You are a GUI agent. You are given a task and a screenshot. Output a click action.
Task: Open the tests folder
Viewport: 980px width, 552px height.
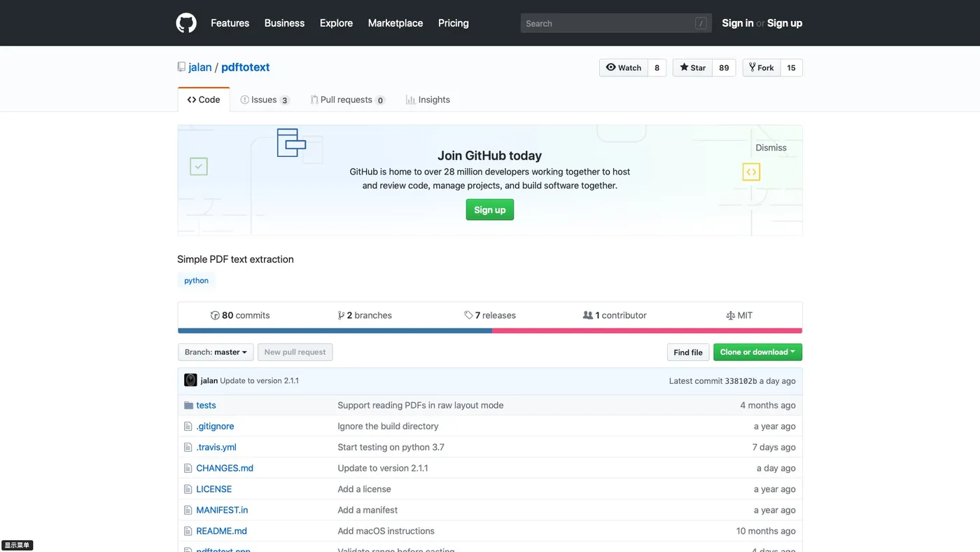pos(206,405)
